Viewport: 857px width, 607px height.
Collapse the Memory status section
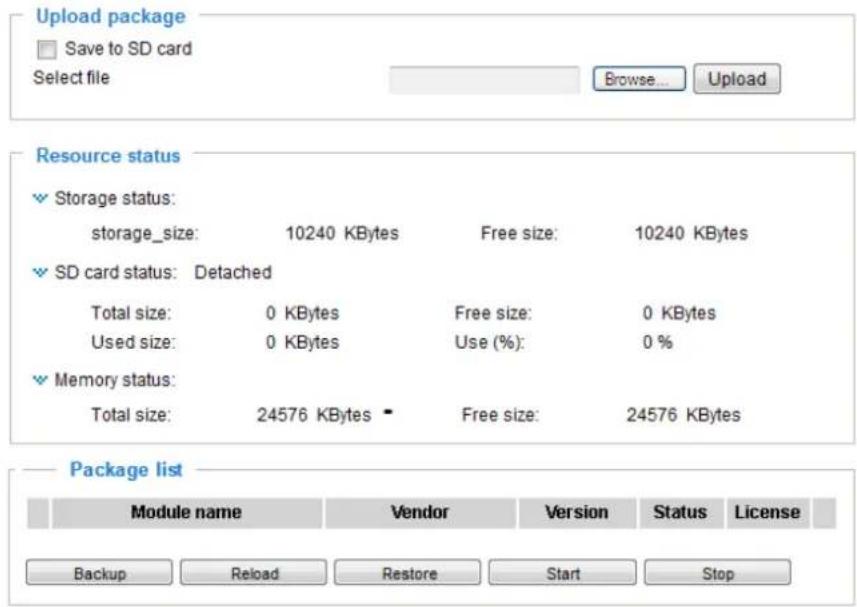[40, 380]
